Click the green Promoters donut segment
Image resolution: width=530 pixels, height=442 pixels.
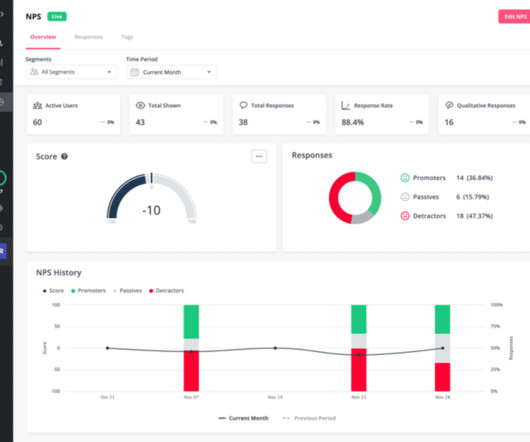tap(374, 189)
